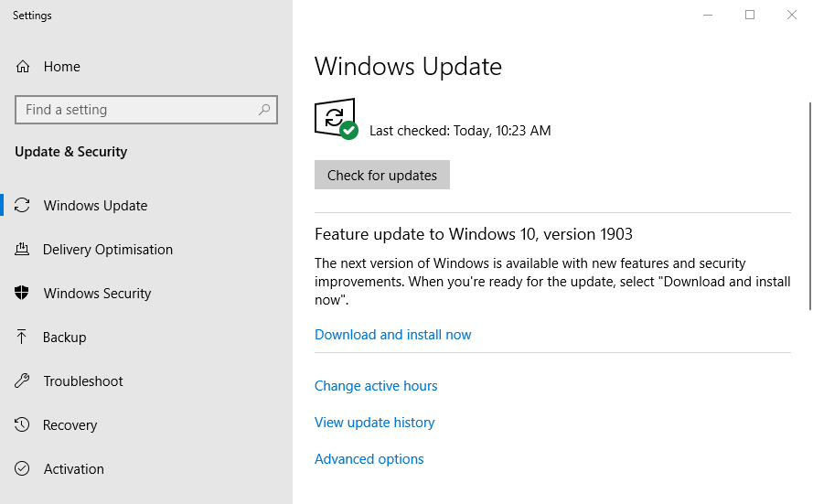The image size is (813, 504).
Task: Open Advanced options link
Action: pyautogui.click(x=369, y=459)
